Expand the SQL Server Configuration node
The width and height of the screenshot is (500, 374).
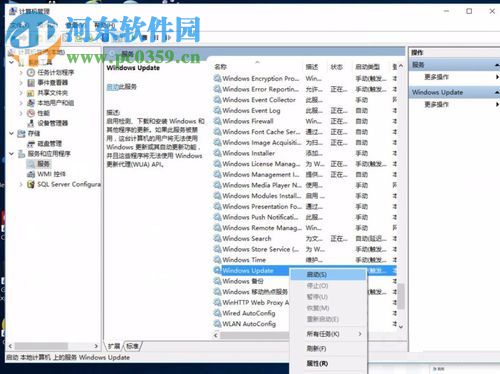click(x=21, y=184)
